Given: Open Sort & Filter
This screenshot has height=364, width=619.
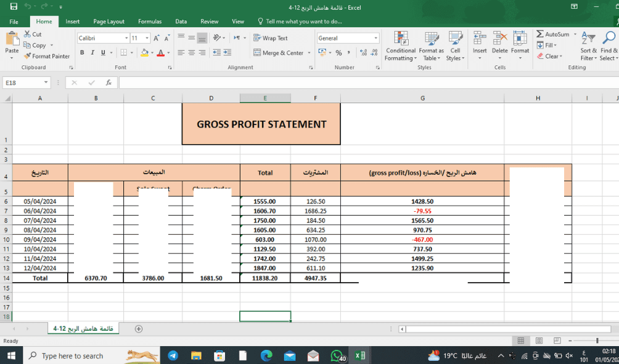Looking at the screenshot, I should click(x=588, y=46).
